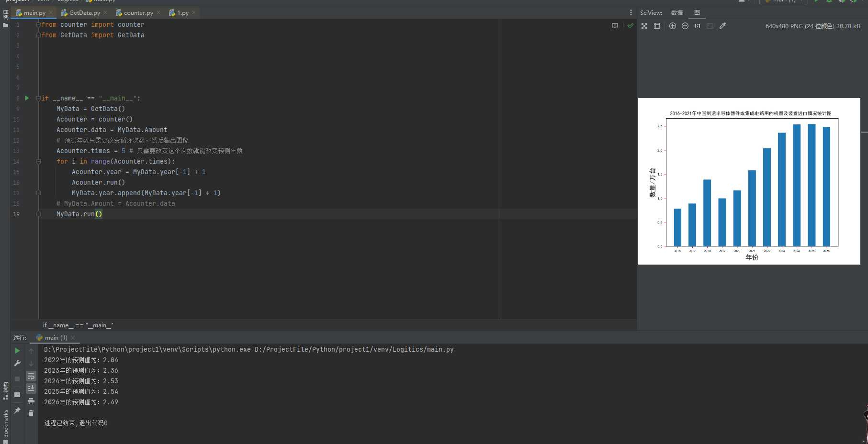Viewport: 868px width, 444px height.
Task: Place cursor on MyData.run() line
Action: [x=79, y=214]
